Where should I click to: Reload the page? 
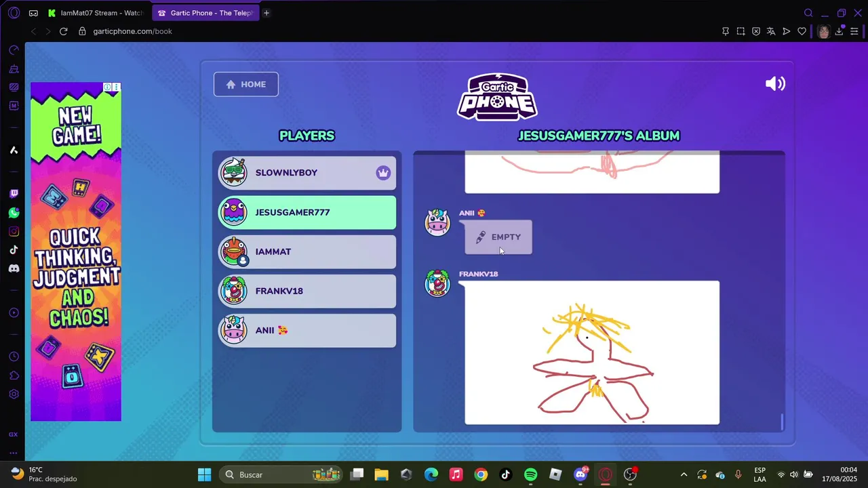click(x=64, y=31)
